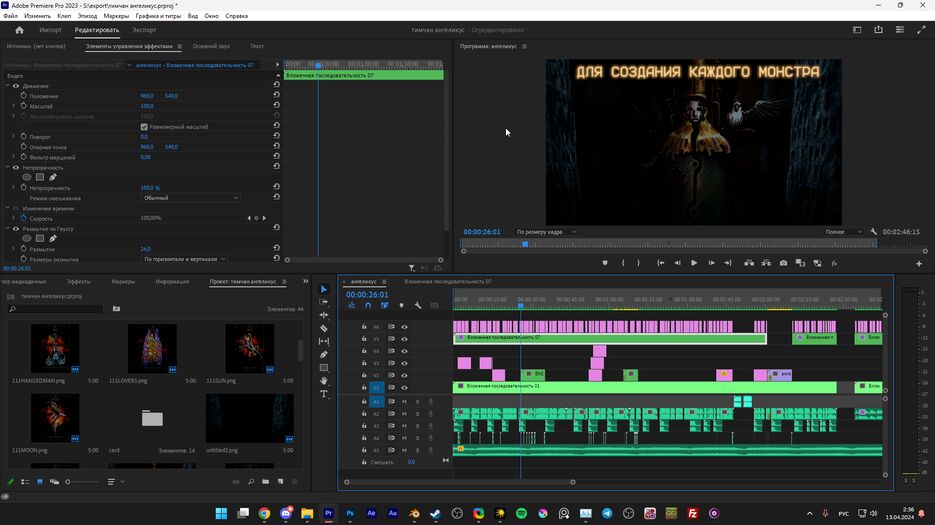Toggle animation stopwatch for Scale
Image resolution: width=935 pixels, height=525 pixels.
(x=24, y=106)
